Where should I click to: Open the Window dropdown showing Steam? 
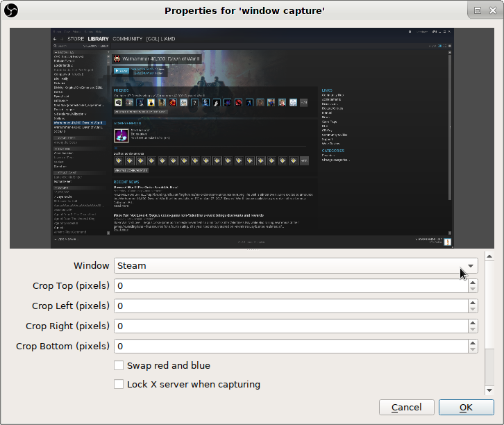tap(296, 265)
